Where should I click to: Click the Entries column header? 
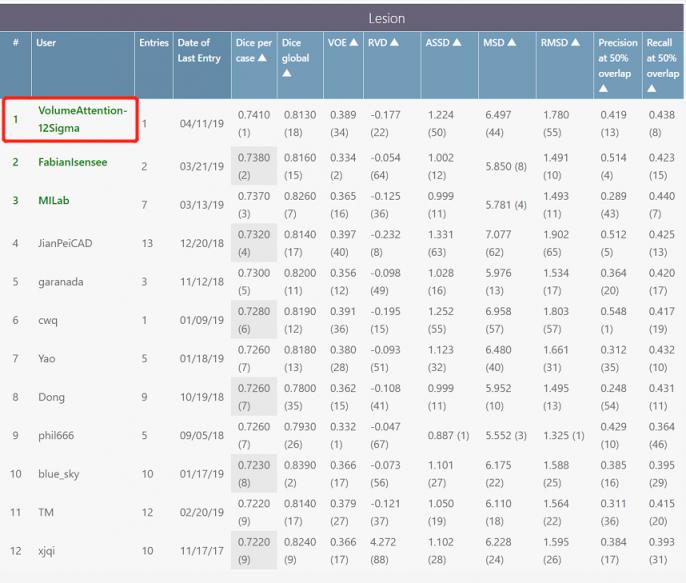pos(154,42)
